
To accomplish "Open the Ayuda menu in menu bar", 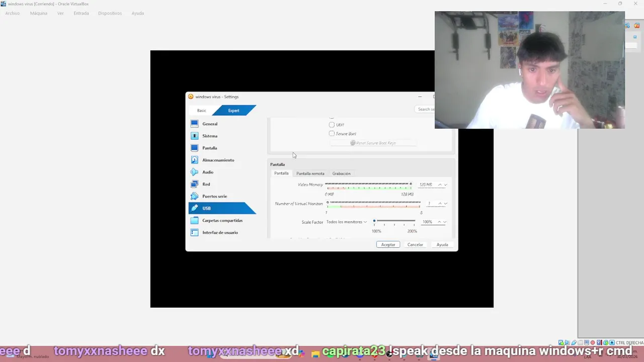I will click(138, 13).
